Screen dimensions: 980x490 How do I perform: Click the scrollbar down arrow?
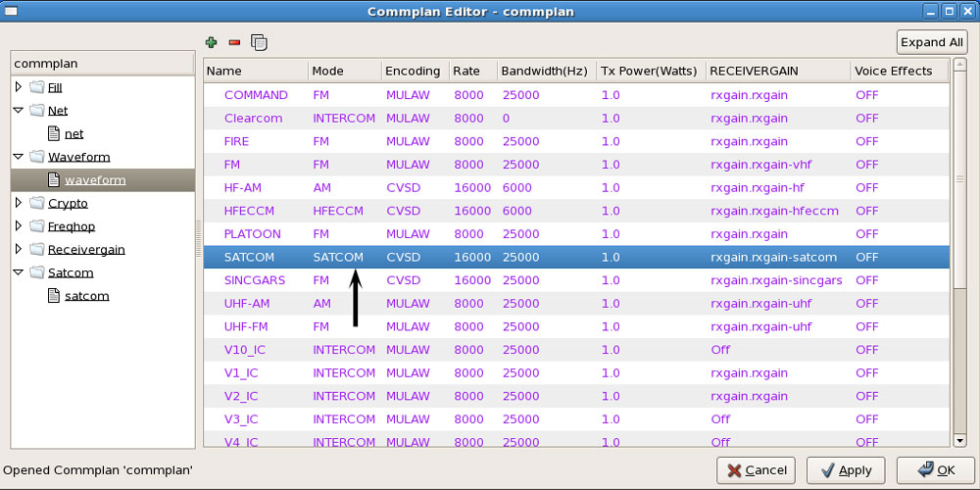click(x=960, y=441)
